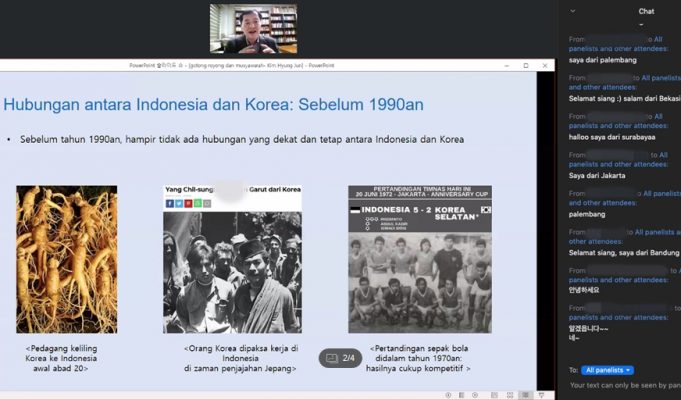
Task: Click the email share icon on the slide
Action: point(207,203)
